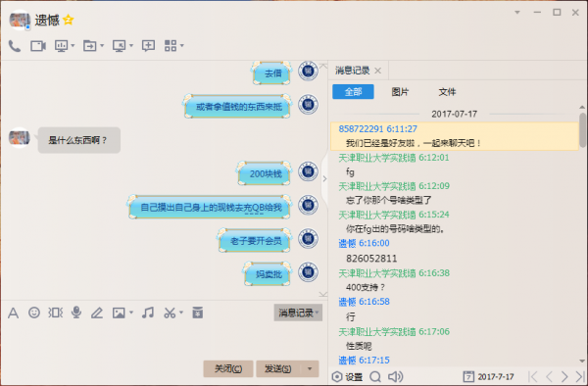The width and height of the screenshot is (588, 386).
Task: Start a voice call with the phone icon
Action: click(15, 46)
